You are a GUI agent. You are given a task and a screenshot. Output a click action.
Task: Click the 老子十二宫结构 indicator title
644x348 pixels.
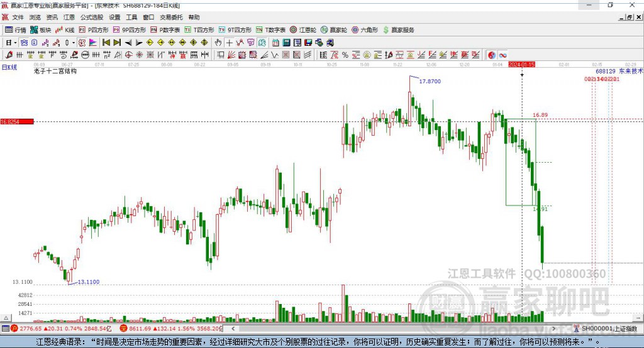(55, 71)
